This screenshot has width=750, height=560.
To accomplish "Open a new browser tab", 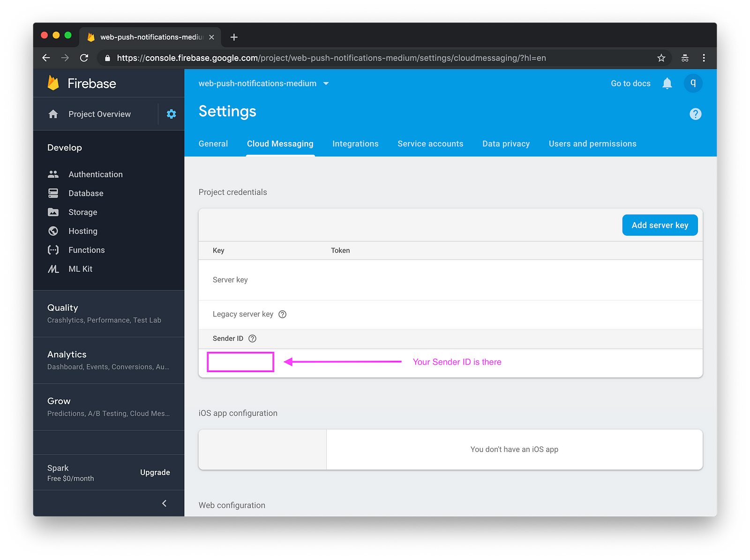I will pyautogui.click(x=234, y=37).
